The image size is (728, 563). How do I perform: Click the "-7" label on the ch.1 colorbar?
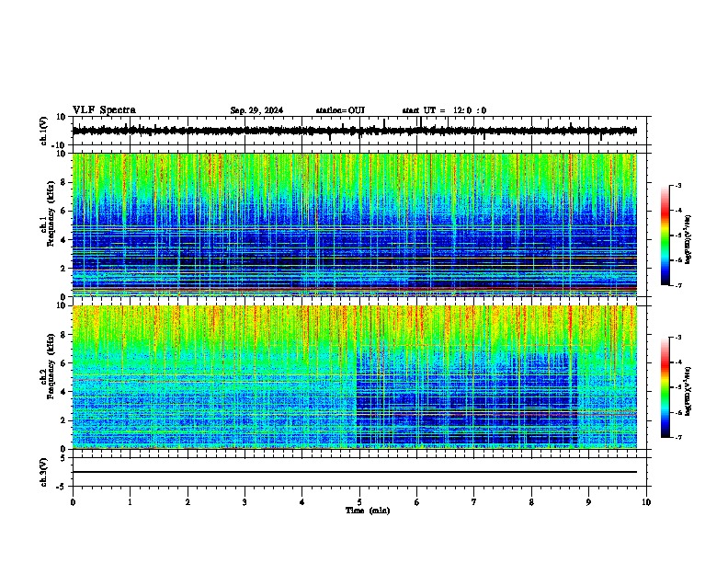(678, 285)
